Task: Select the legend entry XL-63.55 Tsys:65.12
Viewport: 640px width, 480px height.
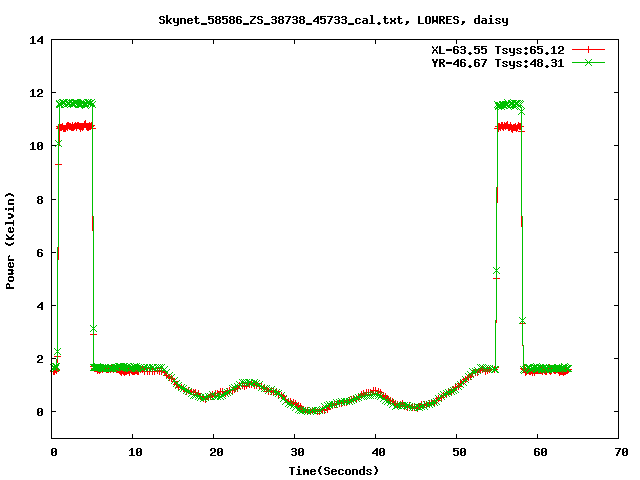Action: coord(498,50)
